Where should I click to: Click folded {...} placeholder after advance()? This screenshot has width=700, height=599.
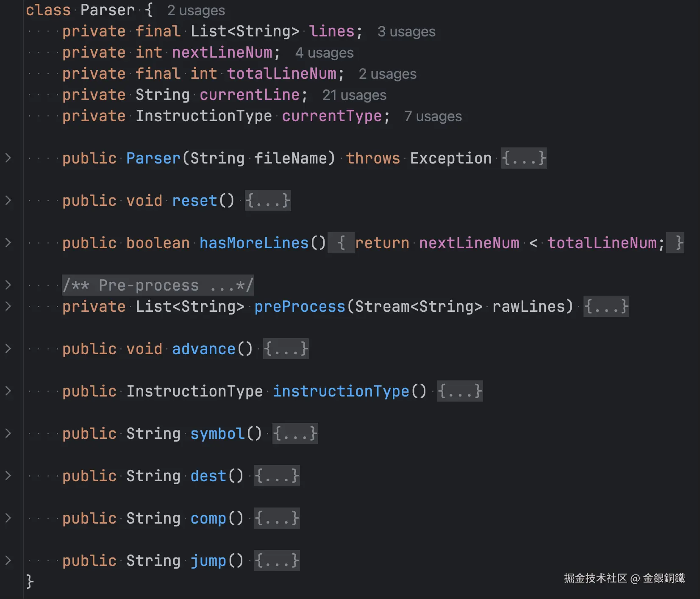tap(286, 349)
